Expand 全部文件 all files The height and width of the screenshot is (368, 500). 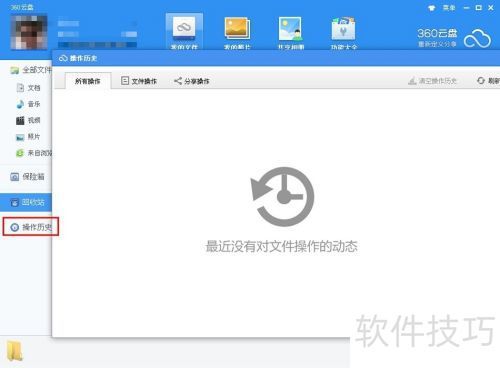(31, 70)
